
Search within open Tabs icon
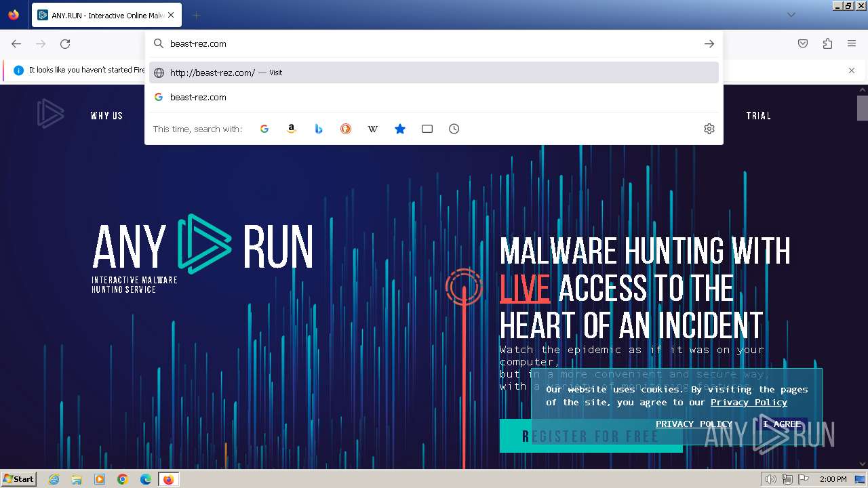click(427, 129)
